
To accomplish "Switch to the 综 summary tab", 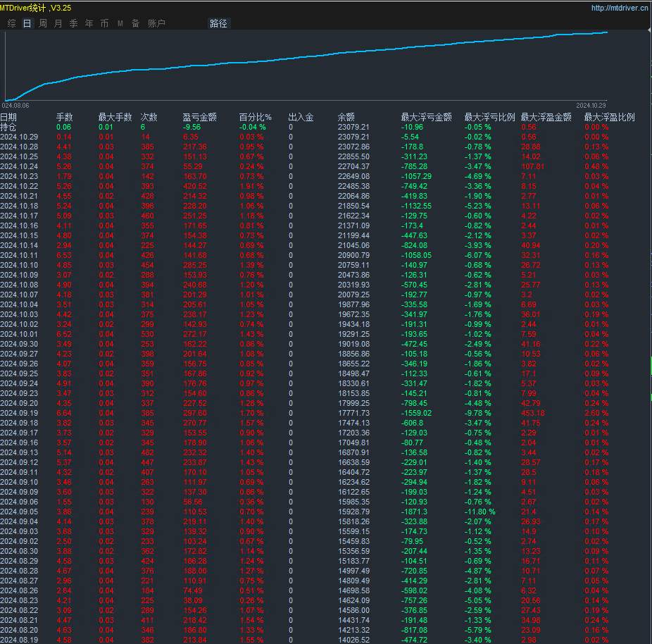I will pos(12,23).
